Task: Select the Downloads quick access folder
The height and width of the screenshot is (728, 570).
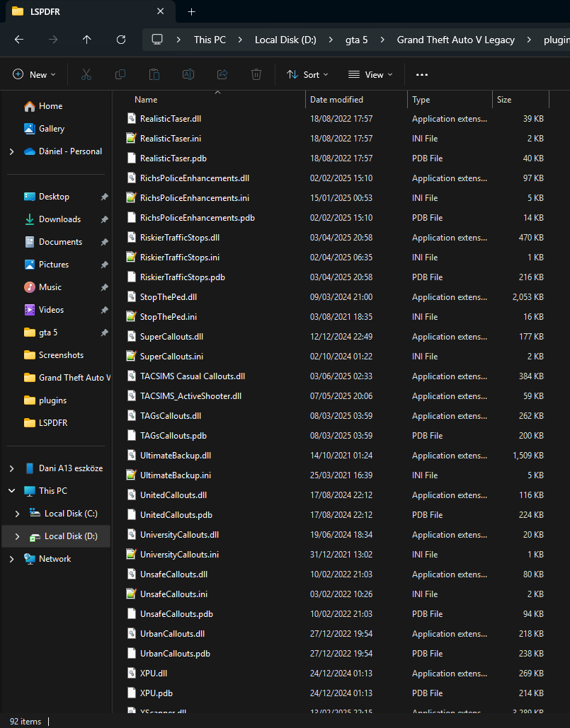Action: [59, 219]
